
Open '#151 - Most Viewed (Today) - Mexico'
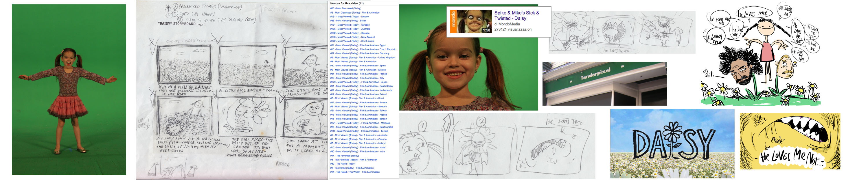pos(349,16)
